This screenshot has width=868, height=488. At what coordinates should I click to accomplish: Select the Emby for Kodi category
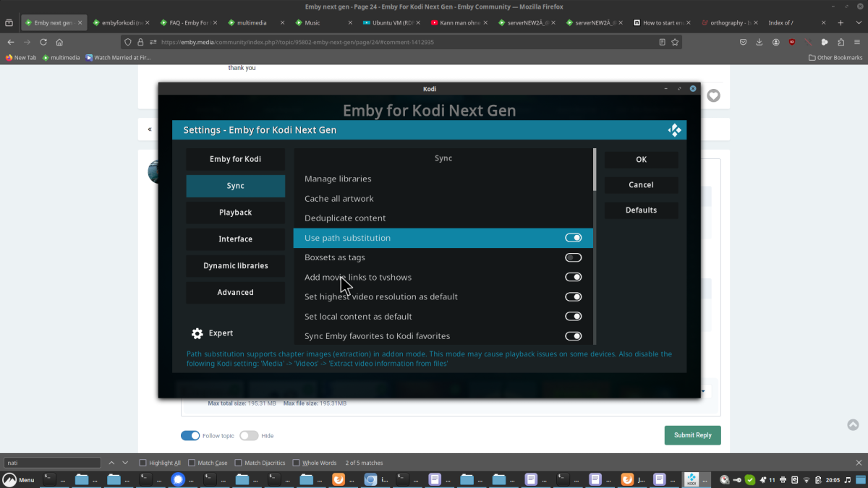click(x=236, y=159)
